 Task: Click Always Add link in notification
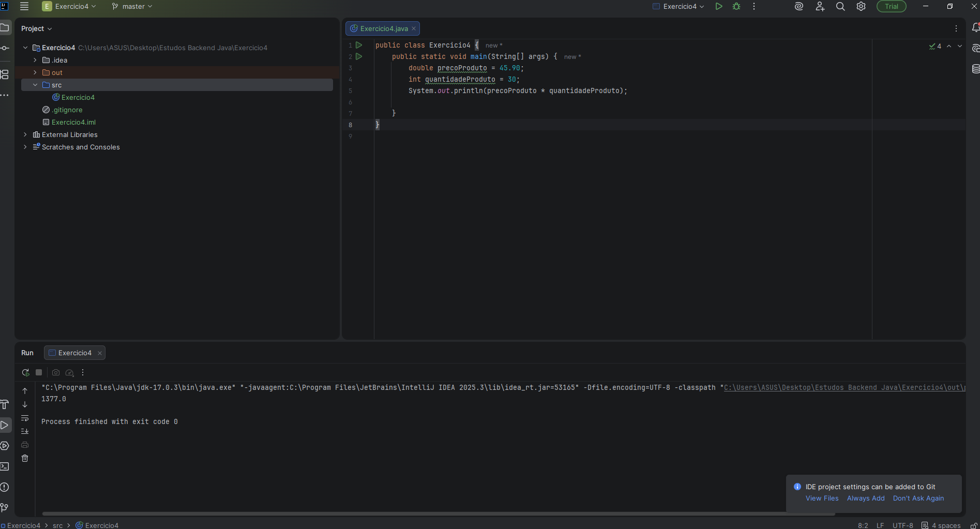coord(866,498)
